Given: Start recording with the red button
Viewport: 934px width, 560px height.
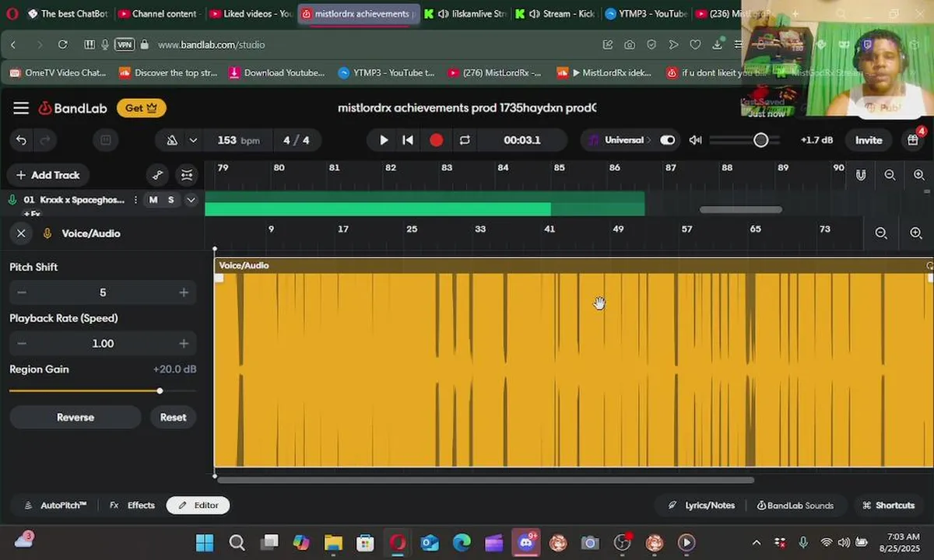Looking at the screenshot, I should click(x=436, y=140).
